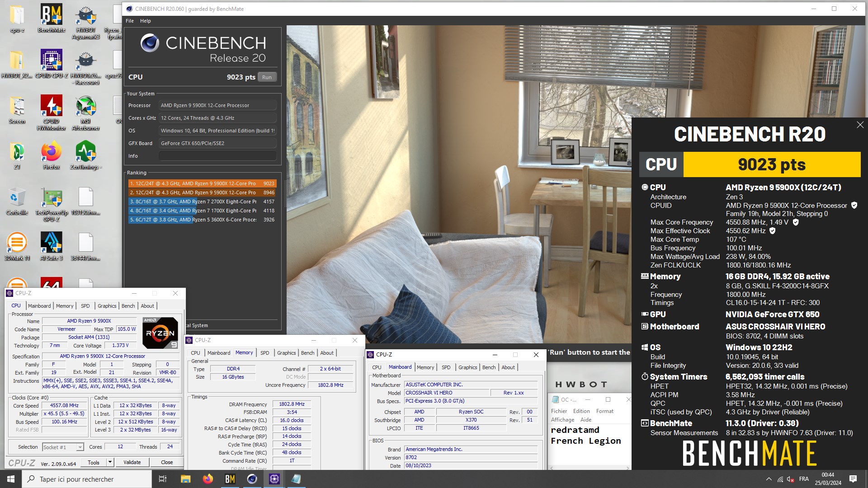Image resolution: width=868 pixels, height=488 pixels.
Task: Open About tab in left CPU-Z window
Action: (147, 306)
